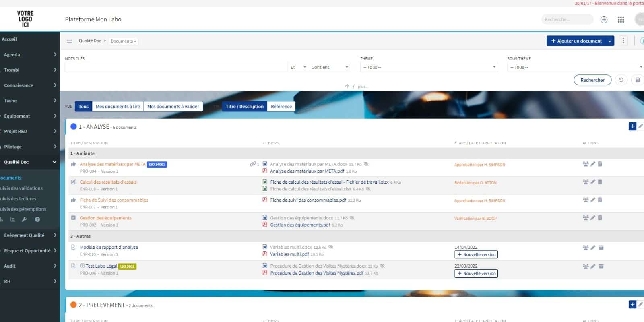Archive the Modèle de rapport d'analyse document

point(601,248)
